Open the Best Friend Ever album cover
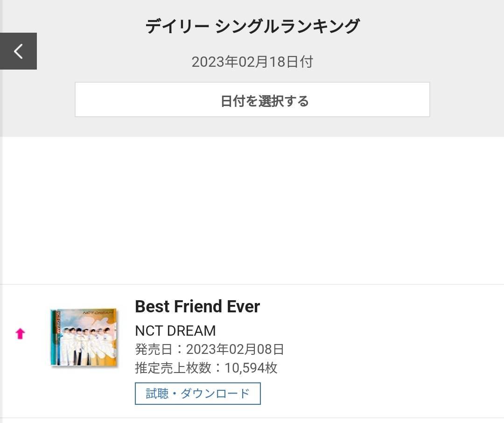This screenshot has height=423, width=504. click(84, 337)
